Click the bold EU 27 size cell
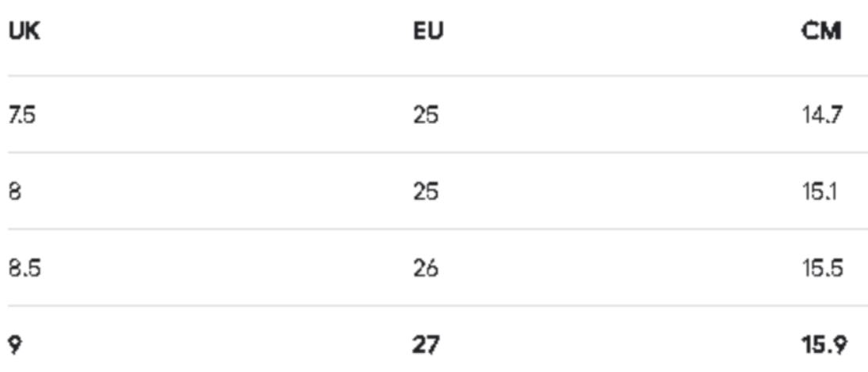 coord(426,345)
